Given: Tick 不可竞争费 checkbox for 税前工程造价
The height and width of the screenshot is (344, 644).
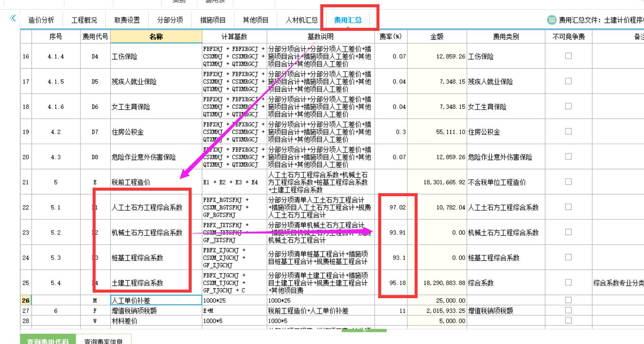Looking at the screenshot, I should click(x=569, y=182).
